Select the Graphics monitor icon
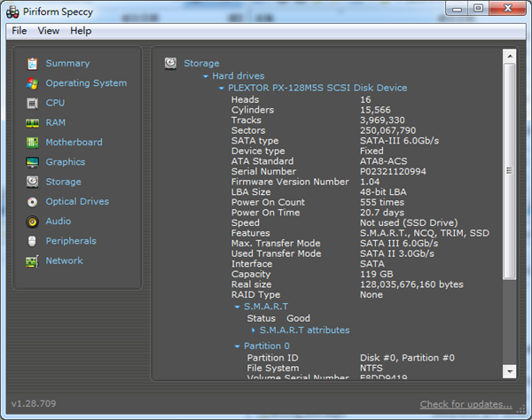 pos(33,162)
